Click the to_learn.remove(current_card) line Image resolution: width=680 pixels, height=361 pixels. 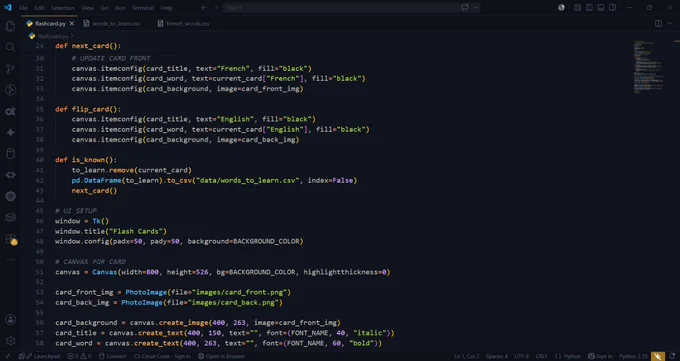tap(131, 170)
